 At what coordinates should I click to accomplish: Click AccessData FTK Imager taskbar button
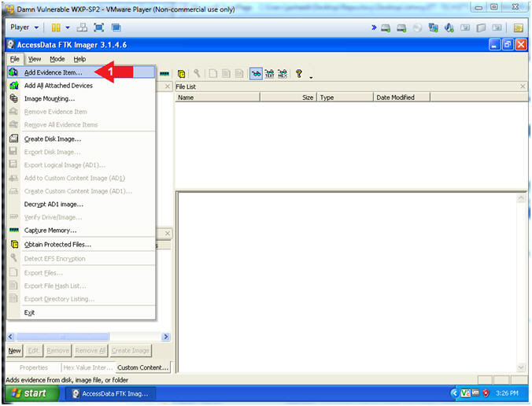(110, 393)
